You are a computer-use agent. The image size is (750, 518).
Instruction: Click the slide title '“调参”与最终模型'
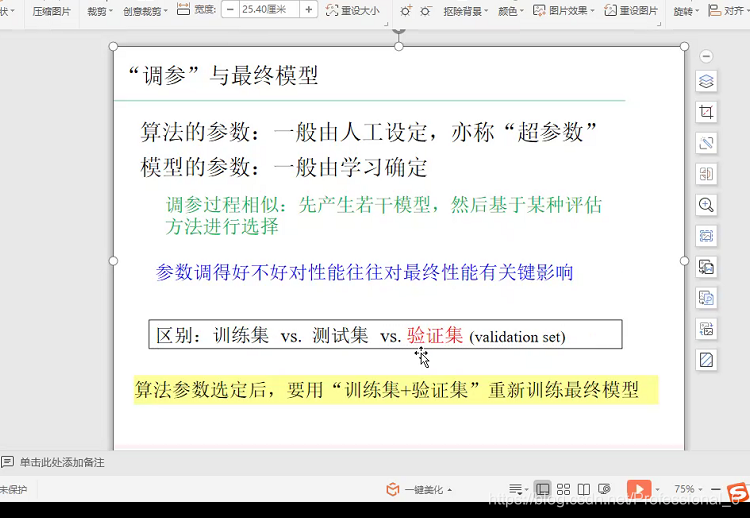point(223,76)
